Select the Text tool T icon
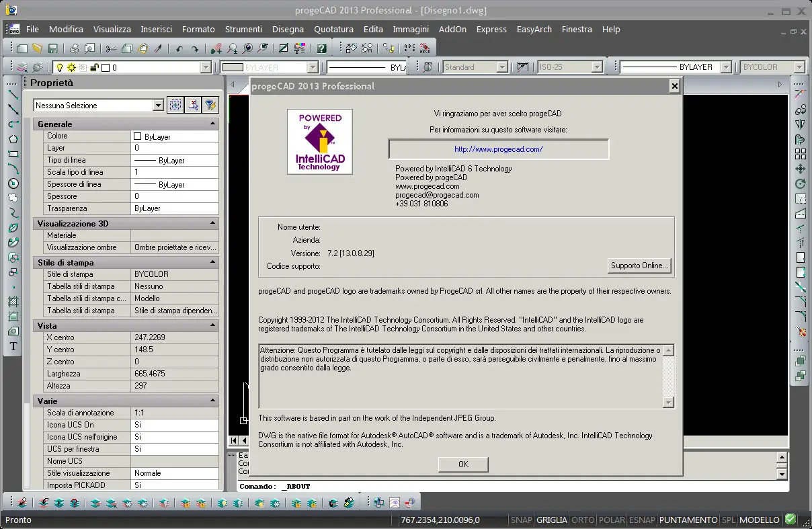The width and height of the screenshot is (812, 529). point(13,346)
